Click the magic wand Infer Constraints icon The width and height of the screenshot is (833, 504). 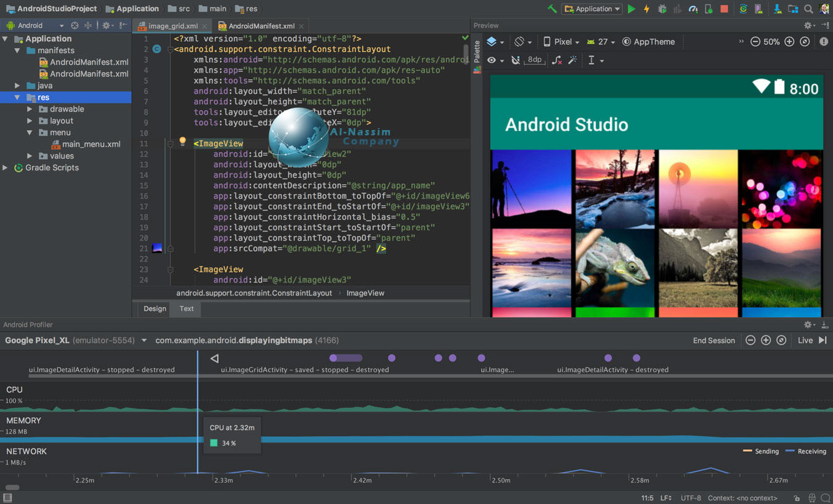(572, 60)
